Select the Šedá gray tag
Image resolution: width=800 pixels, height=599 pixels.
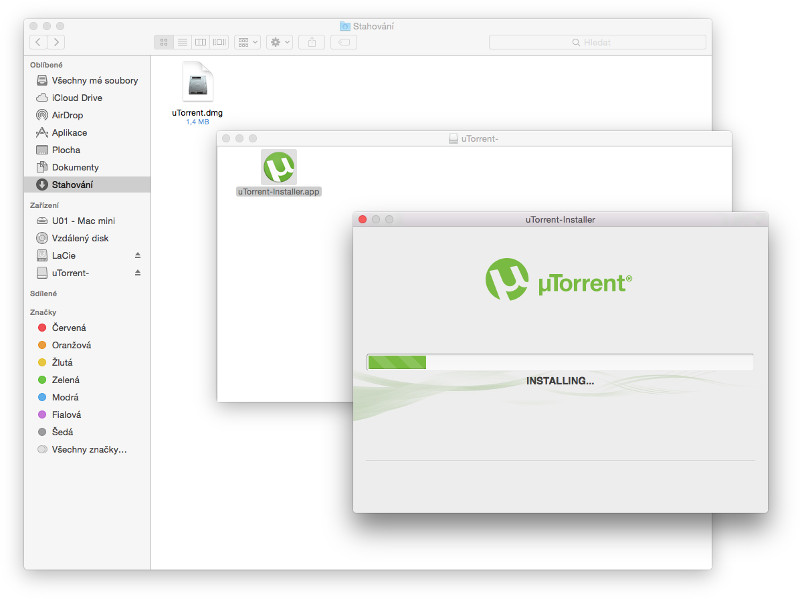(87, 432)
